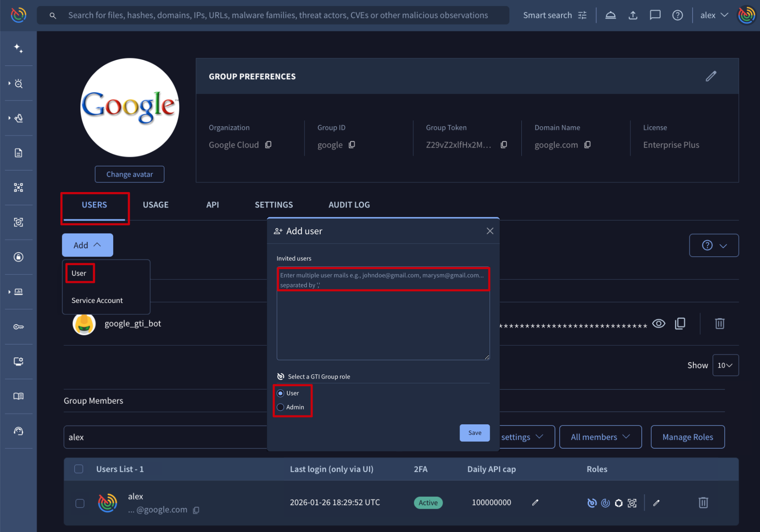760x532 pixels.
Task: Click the upload icon in top bar
Action: [x=633, y=15]
